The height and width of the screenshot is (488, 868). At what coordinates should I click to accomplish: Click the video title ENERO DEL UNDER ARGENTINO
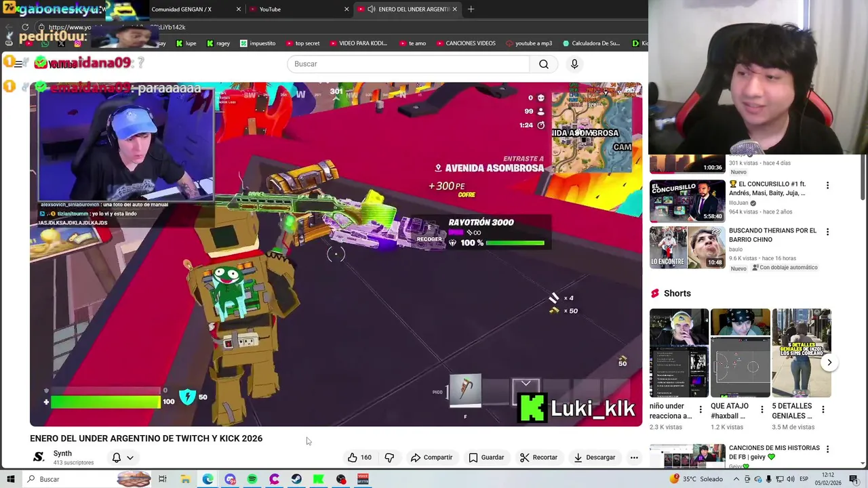[x=146, y=439]
